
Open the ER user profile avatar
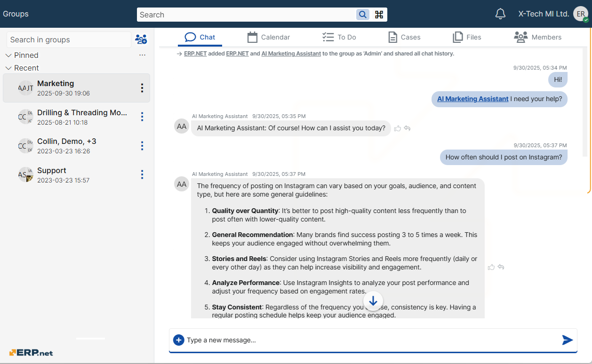coord(581,14)
